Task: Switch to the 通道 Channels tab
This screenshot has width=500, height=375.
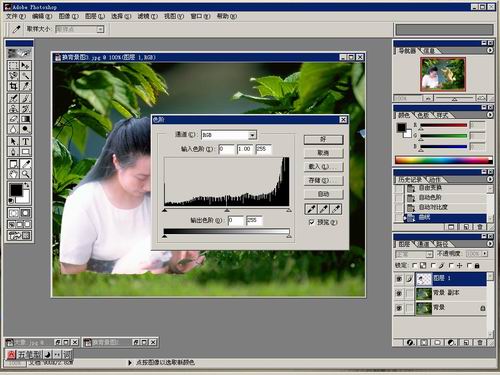Action: pos(423,244)
